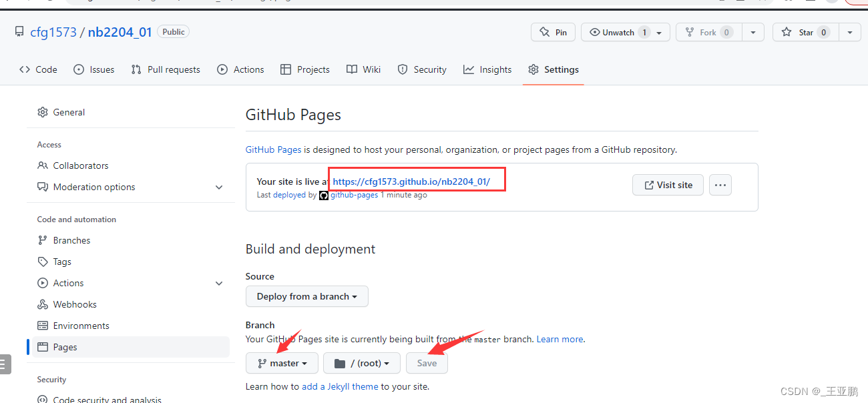The image size is (868, 403).
Task: Open General settings in the sidebar
Action: [131, 112]
